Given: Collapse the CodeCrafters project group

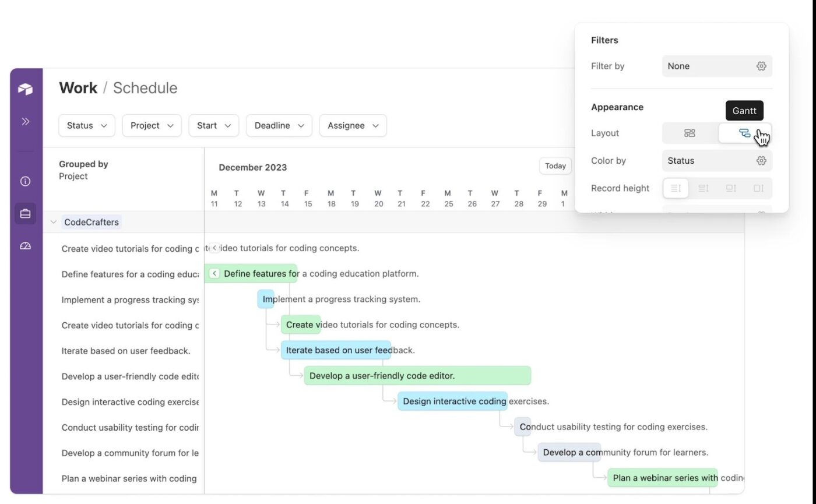Looking at the screenshot, I should 53,222.
